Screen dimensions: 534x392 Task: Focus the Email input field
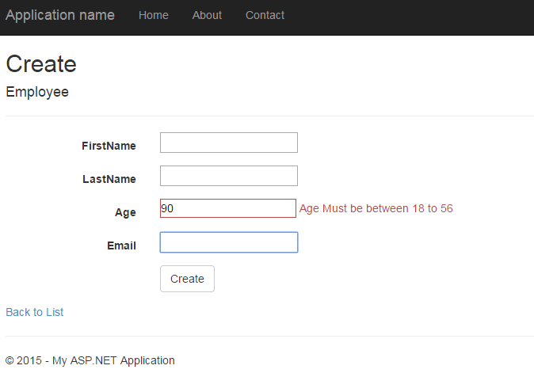[228, 242]
